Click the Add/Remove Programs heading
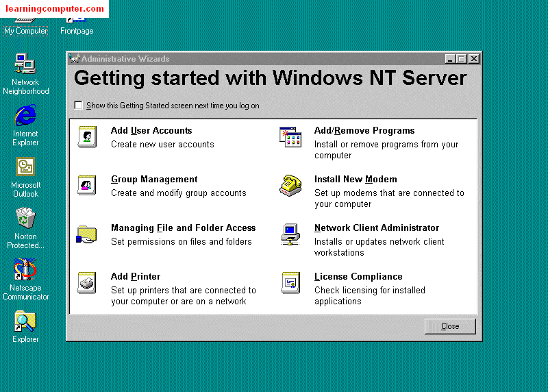548x392 pixels. 364,130
